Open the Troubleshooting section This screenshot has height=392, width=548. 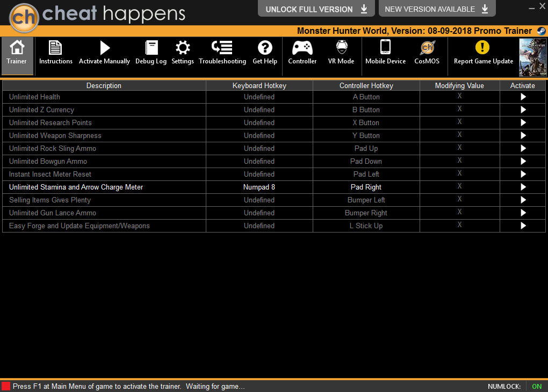tap(222, 53)
